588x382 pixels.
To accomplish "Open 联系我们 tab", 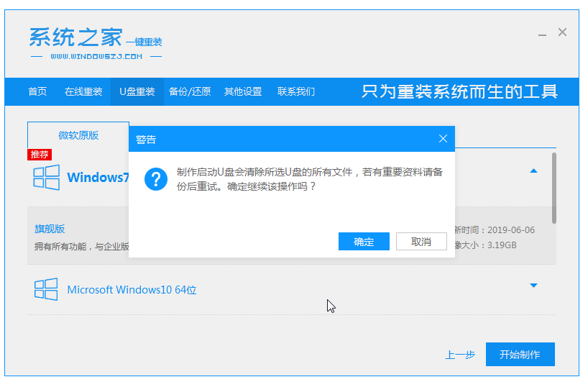I will pos(296,91).
